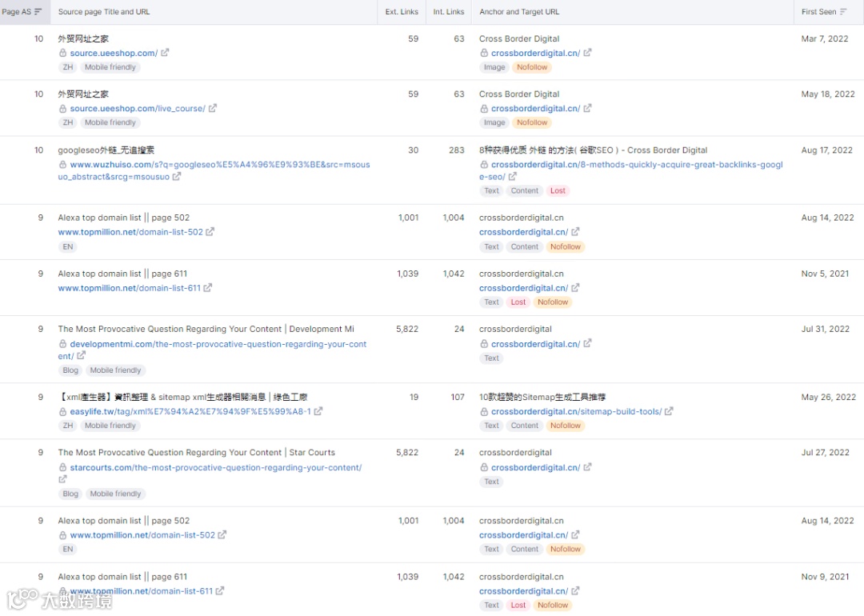Open target external icon in Nov 9, 2021 row
Viewport: 864px width, 616px height.
[x=575, y=590]
